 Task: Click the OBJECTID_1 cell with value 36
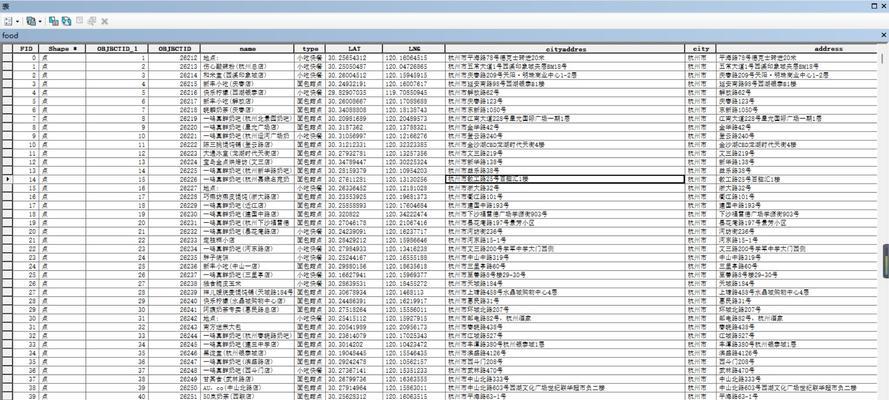click(117, 361)
